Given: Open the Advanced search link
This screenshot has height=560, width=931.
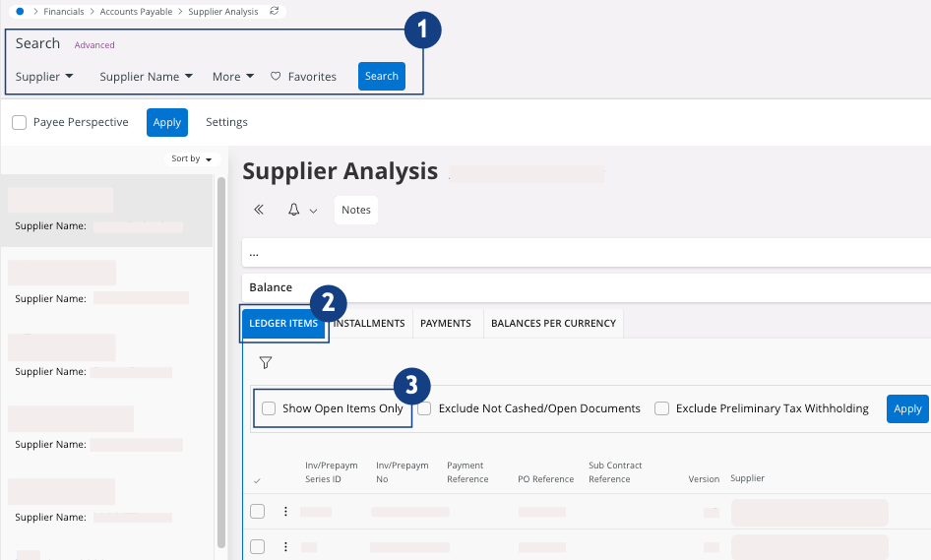Looking at the screenshot, I should [x=94, y=45].
